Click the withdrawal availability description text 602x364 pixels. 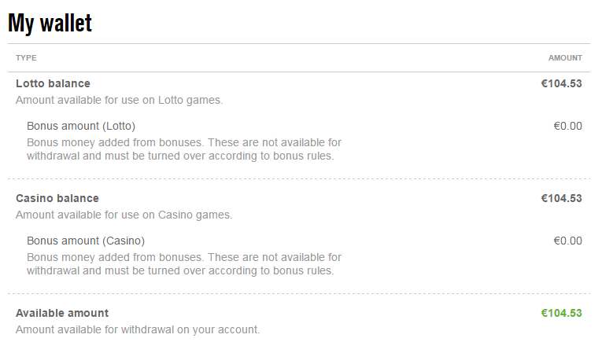(x=138, y=329)
